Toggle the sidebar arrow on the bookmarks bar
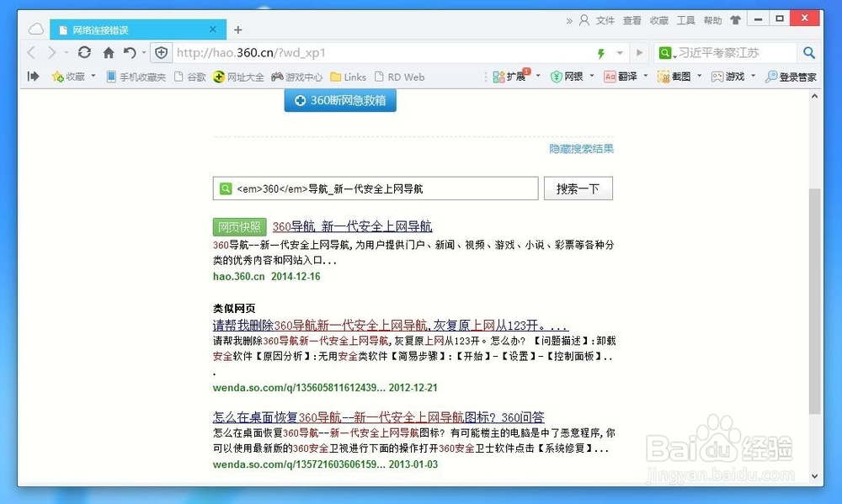 coord(32,77)
